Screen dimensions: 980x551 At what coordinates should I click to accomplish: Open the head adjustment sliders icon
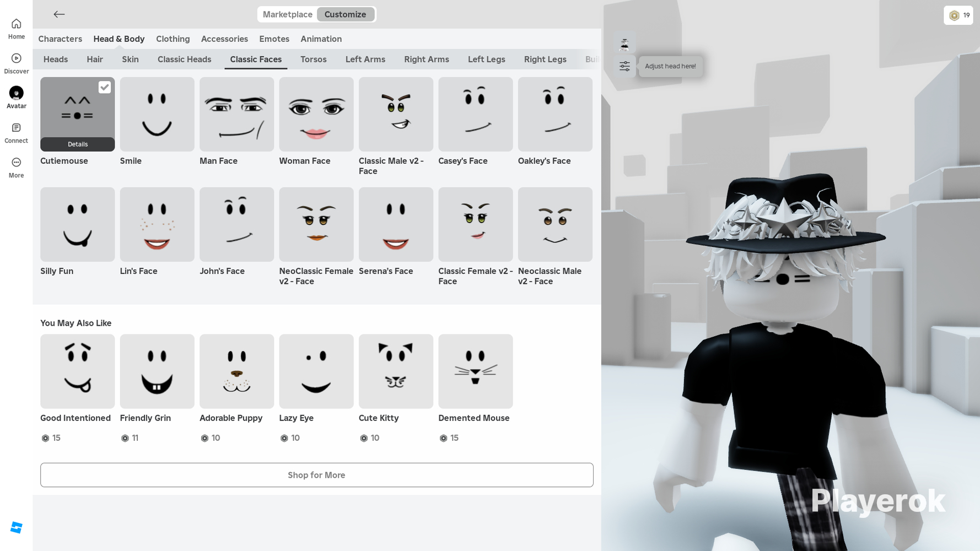click(x=624, y=66)
